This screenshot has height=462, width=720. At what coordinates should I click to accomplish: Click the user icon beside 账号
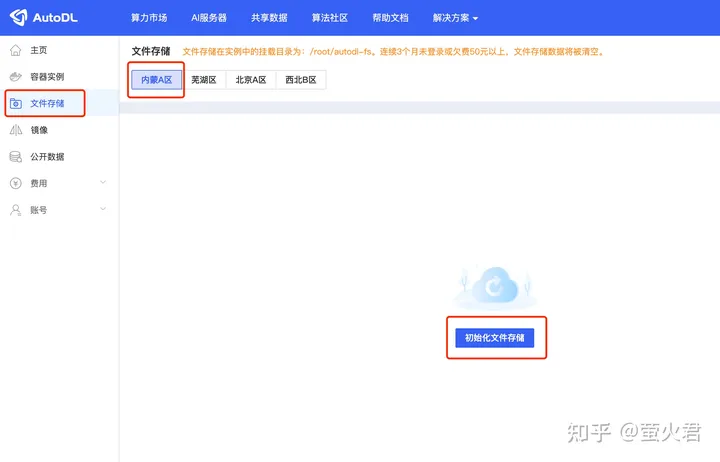[x=16, y=210]
